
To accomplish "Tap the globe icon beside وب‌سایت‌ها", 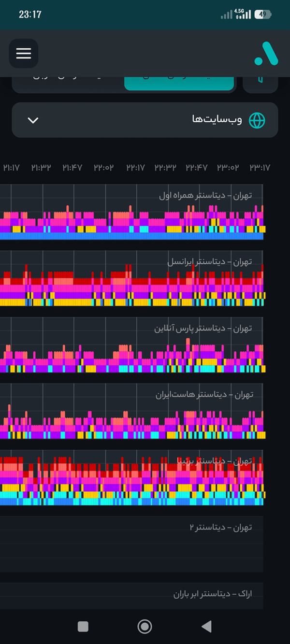I will tap(257, 120).
